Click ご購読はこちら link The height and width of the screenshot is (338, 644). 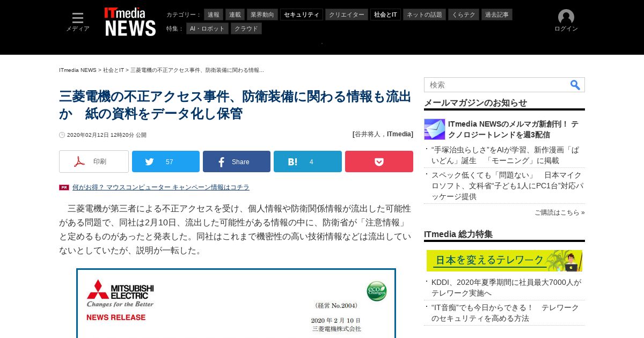pos(560,212)
